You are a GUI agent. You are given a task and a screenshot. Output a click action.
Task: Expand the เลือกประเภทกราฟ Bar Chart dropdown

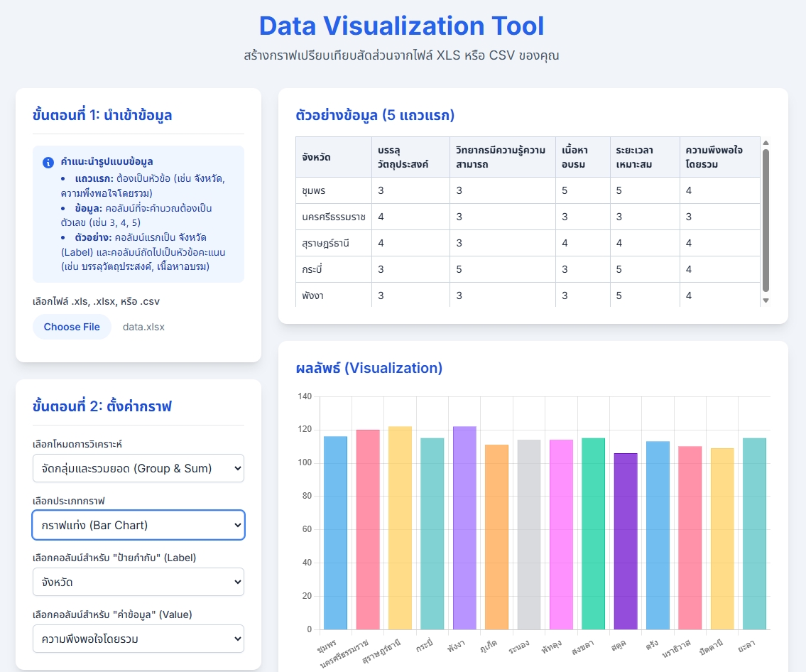tap(138, 525)
